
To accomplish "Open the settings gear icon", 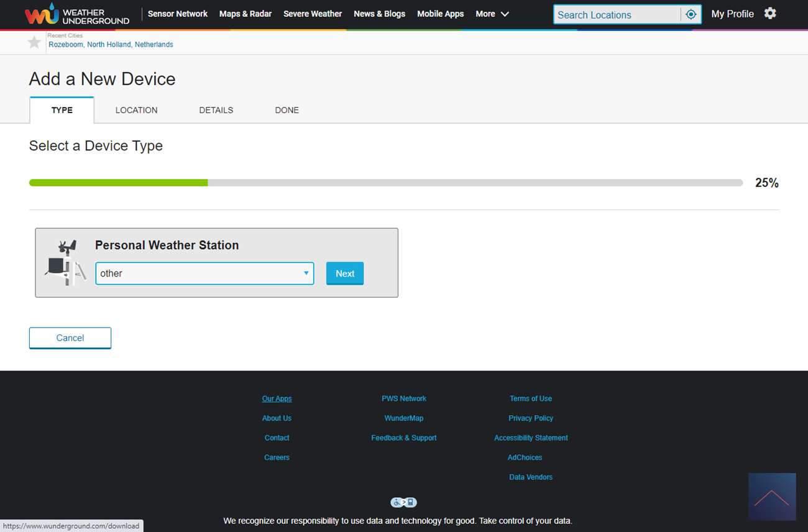I will [x=770, y=14].
